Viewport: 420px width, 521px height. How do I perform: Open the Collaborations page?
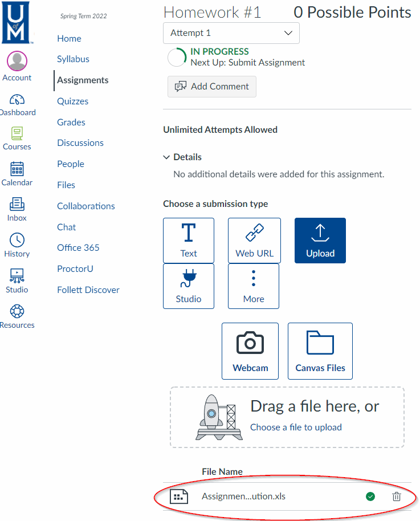(x=86, y=206)
